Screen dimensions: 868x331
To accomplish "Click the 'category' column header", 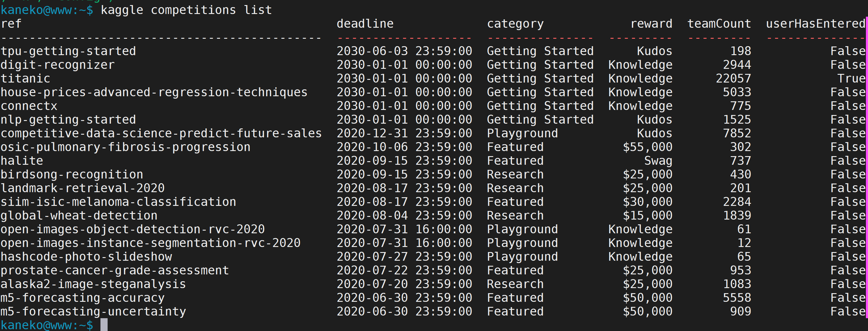I will (515, 24).
